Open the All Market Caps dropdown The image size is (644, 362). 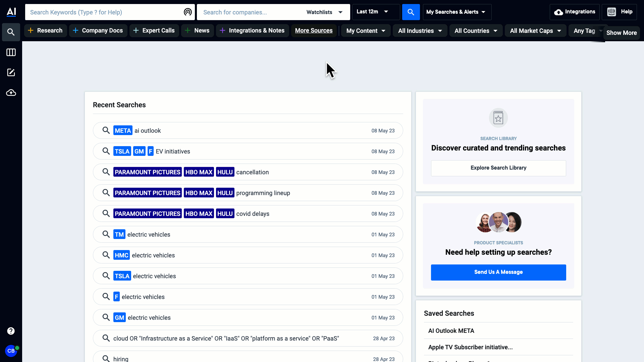coord(536,31)
